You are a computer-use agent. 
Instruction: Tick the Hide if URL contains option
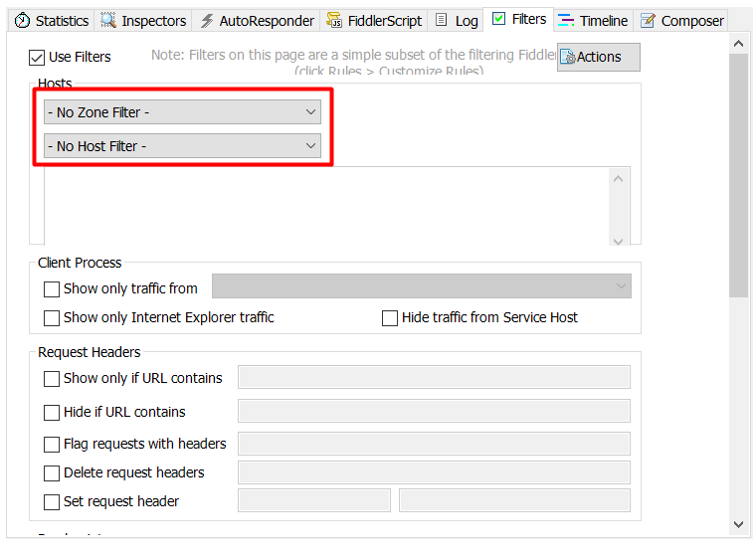coord(52,413)
